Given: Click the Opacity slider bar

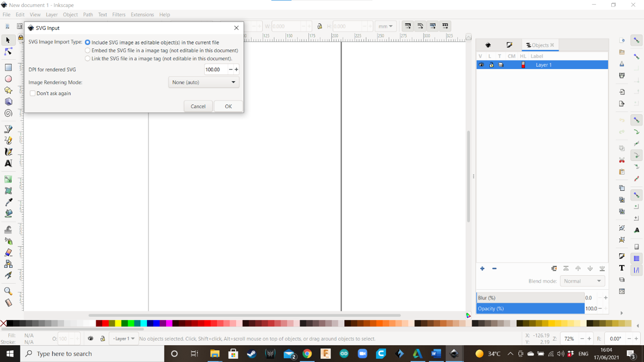Looking at the screenshot, I should point(530,308).
